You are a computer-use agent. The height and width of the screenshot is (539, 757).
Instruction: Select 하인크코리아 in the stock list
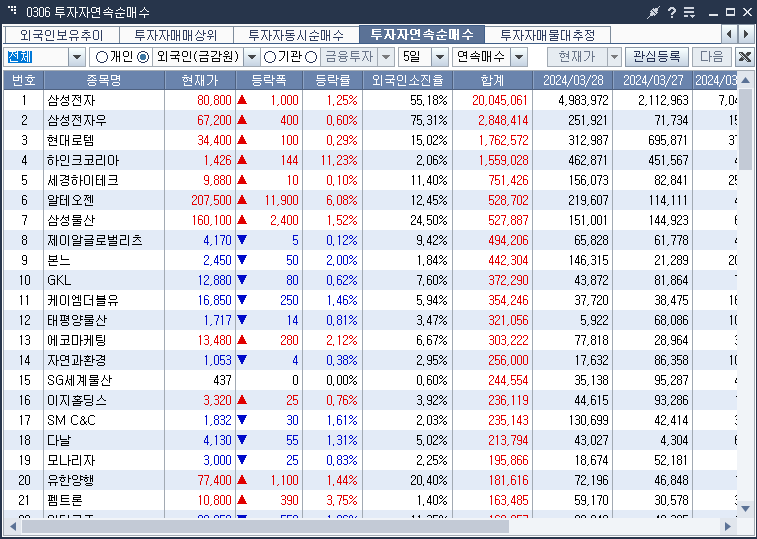83,160
